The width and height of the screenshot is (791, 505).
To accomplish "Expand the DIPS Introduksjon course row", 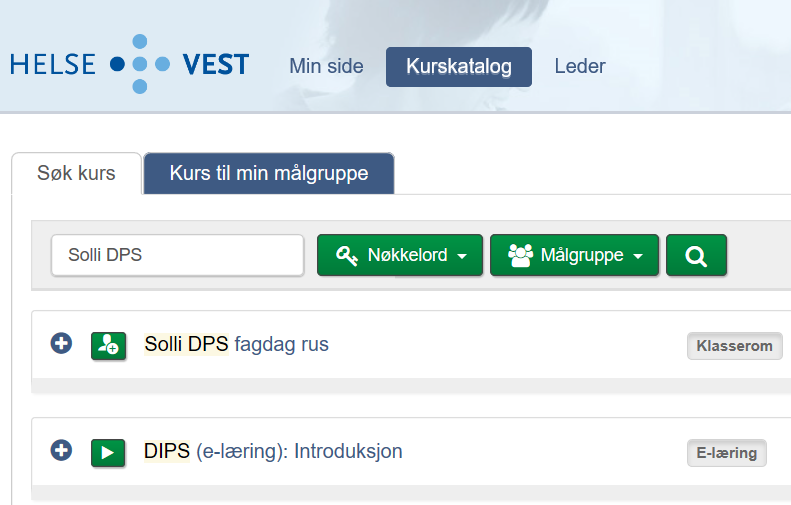I will point(61,451).
